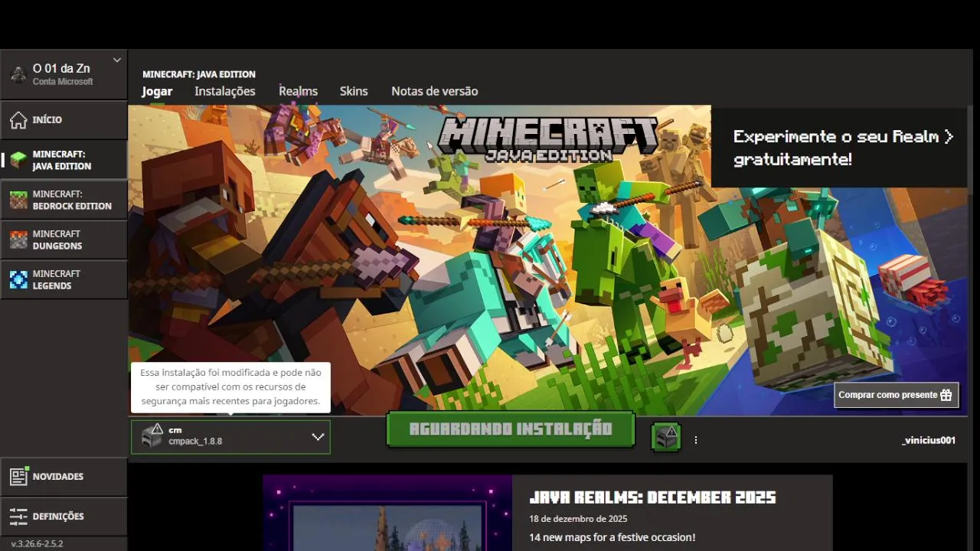Viewport: 980px width, 551px height.
Task: Click the Comprar como presente button
Action: [896, 395]
